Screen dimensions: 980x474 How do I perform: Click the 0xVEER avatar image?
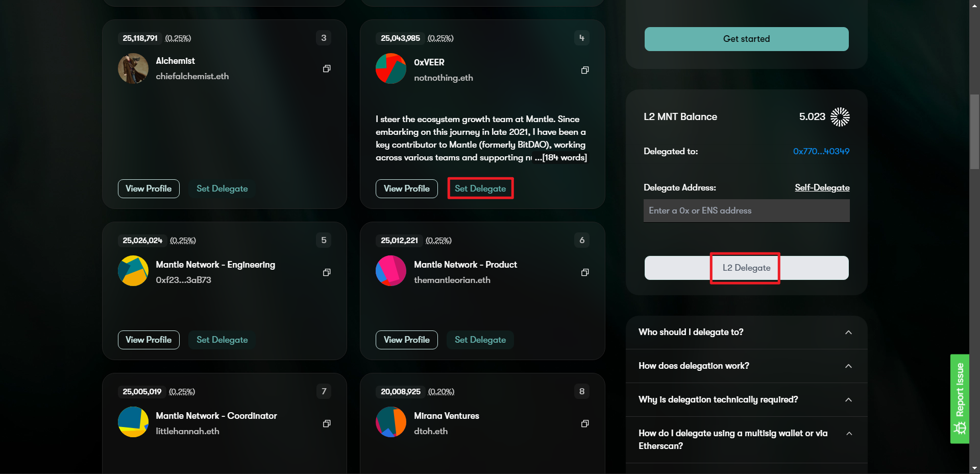(391, 68)
